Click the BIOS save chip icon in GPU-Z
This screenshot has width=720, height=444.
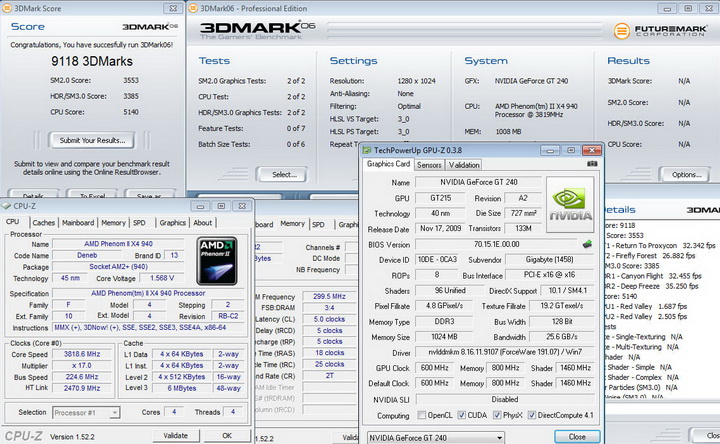[587, 244]
